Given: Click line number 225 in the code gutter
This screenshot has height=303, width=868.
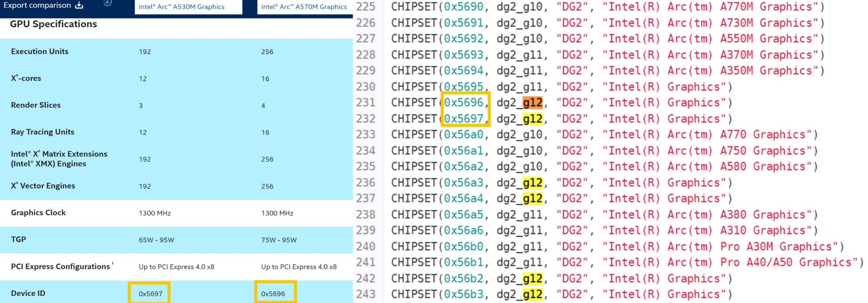Looking at the screenshot, I should 366,6.
